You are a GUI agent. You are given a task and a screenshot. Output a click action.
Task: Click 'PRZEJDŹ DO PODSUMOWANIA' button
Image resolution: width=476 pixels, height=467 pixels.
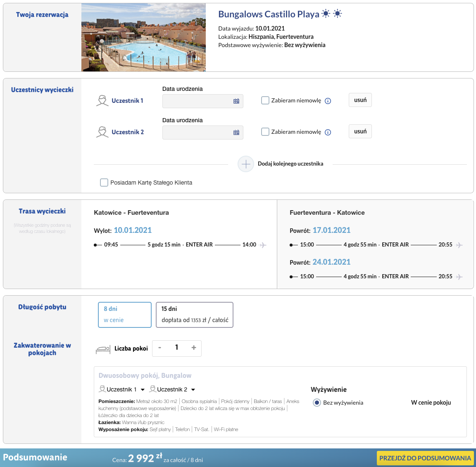click(425, 458)
